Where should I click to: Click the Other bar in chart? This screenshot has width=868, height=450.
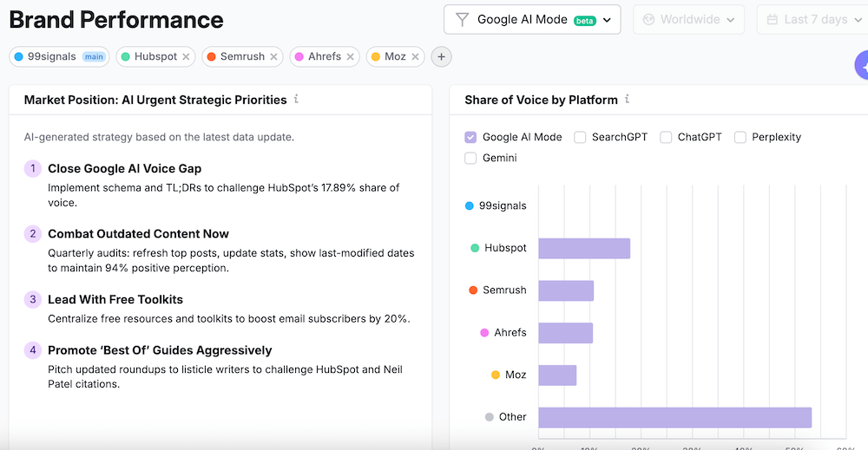coord(674,417)
